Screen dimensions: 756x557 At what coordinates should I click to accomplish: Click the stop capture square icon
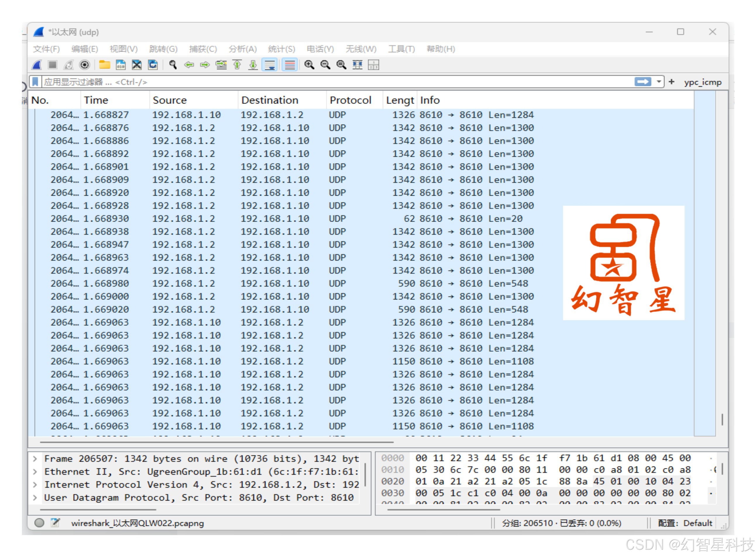coord(52,65)
